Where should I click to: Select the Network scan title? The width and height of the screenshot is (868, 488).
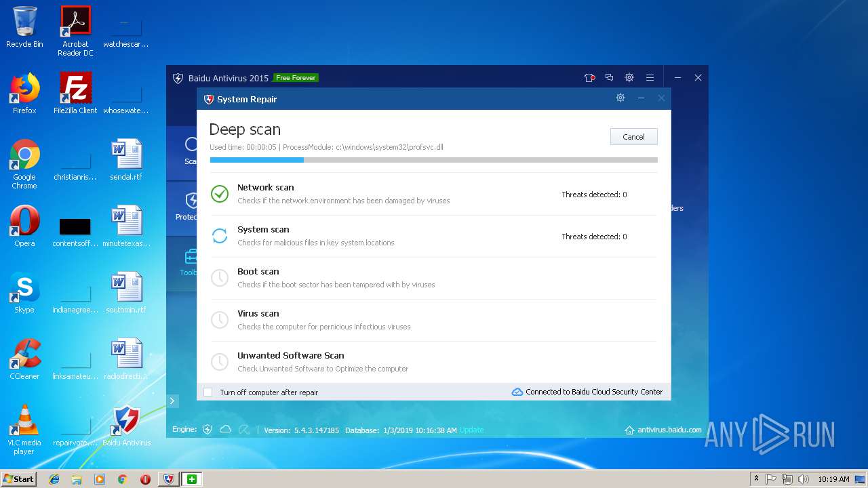tap(265, 188)
